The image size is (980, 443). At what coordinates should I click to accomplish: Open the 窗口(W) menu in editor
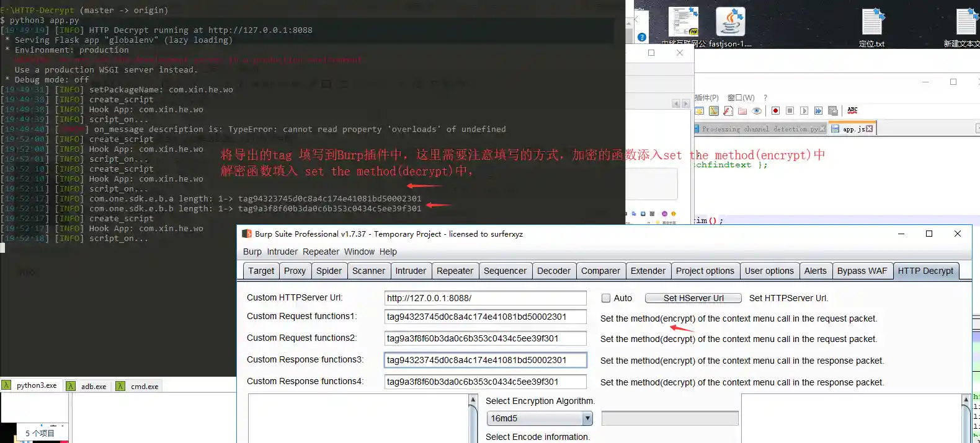pos(741,98)
